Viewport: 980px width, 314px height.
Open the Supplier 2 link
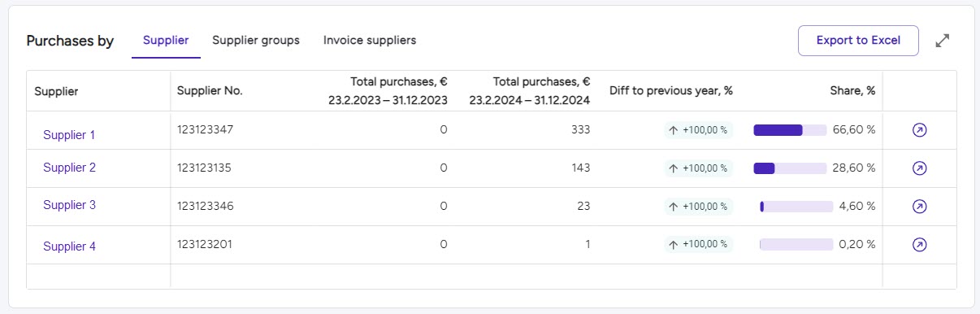[69, 168]
